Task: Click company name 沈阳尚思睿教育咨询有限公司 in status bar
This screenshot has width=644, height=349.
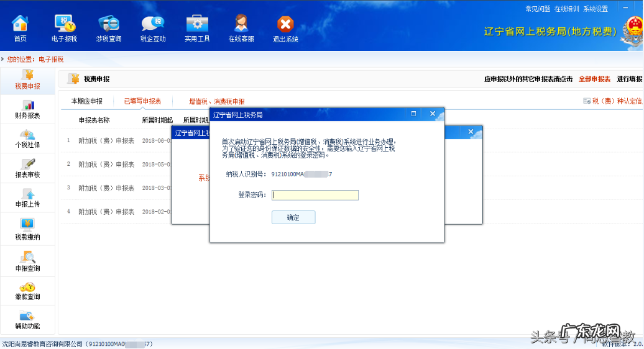Action: pos(42,344)
